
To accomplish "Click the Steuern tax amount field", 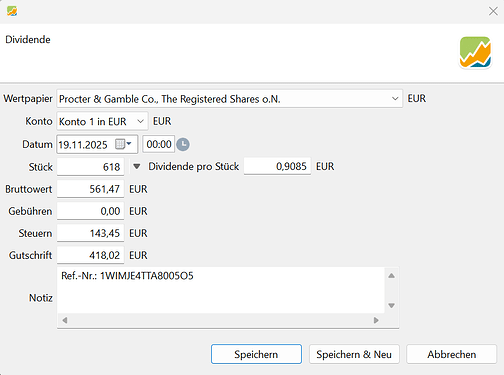I will click(x=90, y=233).
